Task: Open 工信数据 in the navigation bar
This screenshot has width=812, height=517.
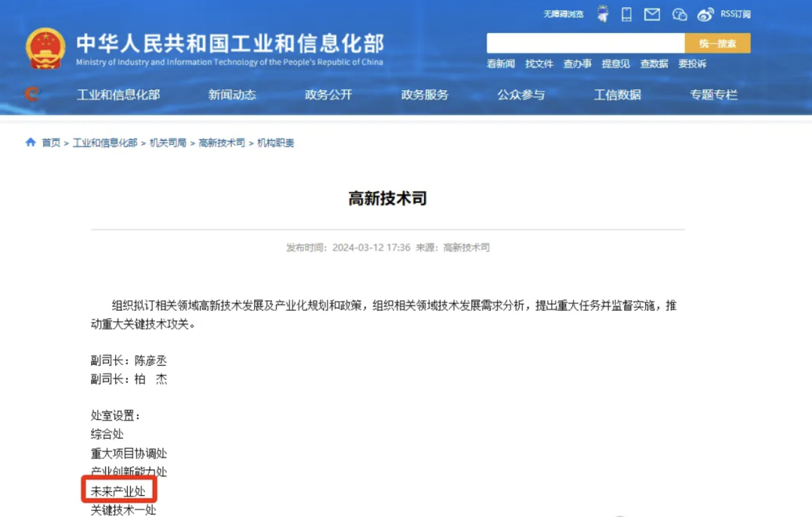Action: [617, 95]
